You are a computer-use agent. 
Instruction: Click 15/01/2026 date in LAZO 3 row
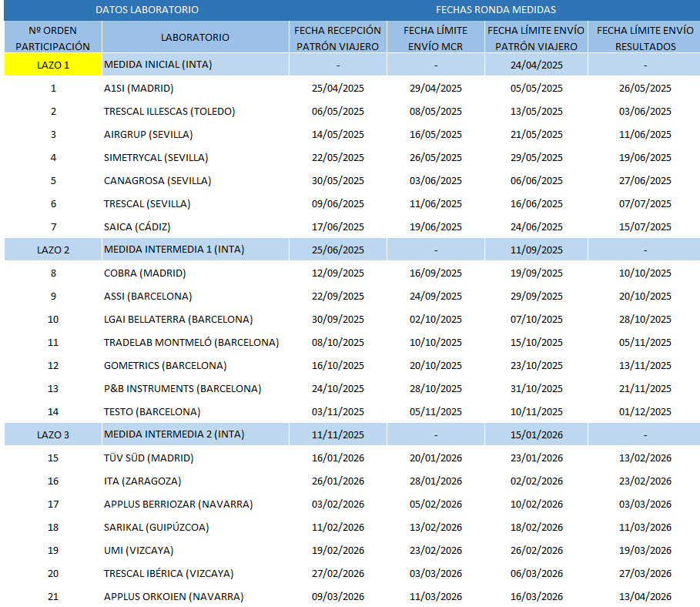point(537,435)
